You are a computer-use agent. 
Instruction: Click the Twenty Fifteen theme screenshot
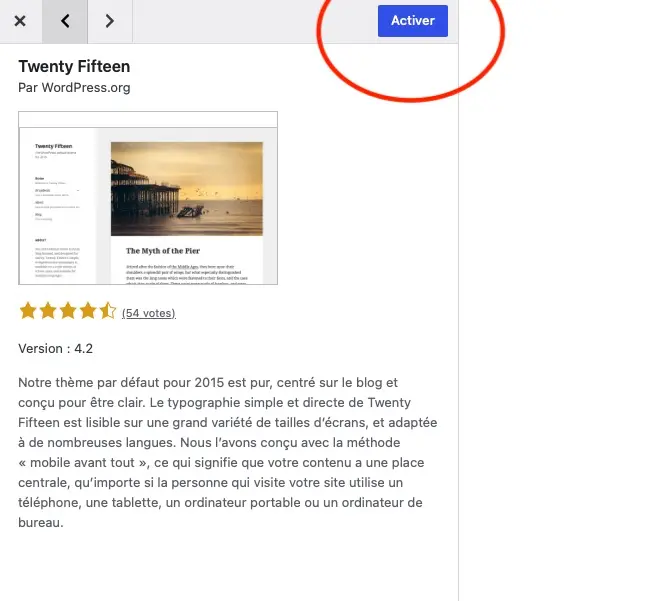(x=148, y=198)
